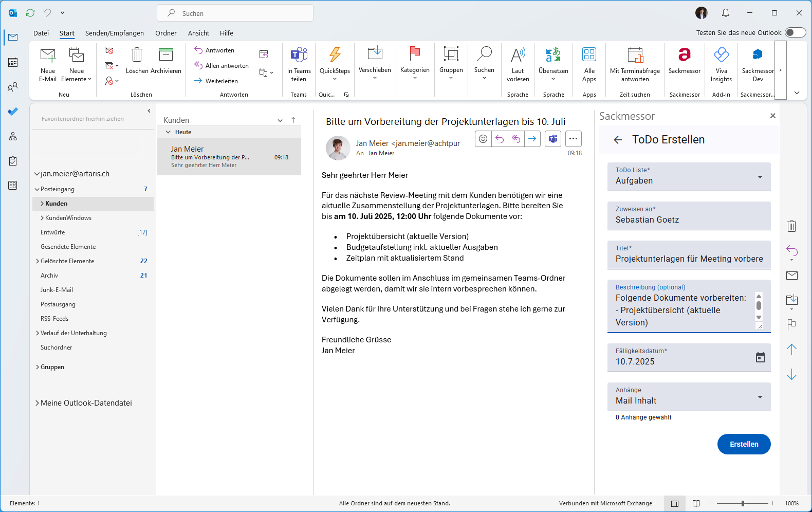Expand the Anhänge Mail Inhalt dropdown
The width and height of the screenshot is (812, 512).
pyautogui.click(x=760, y=397)
